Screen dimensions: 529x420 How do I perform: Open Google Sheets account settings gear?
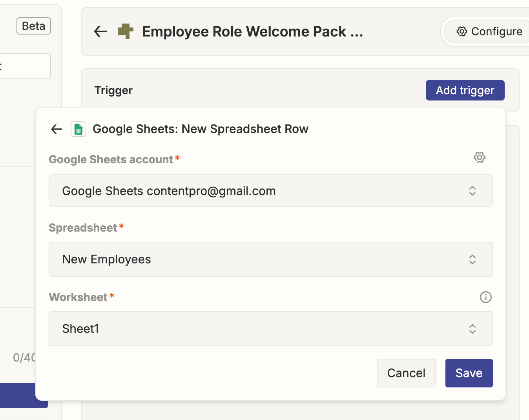pyautogui.click(x=479, y=158)
